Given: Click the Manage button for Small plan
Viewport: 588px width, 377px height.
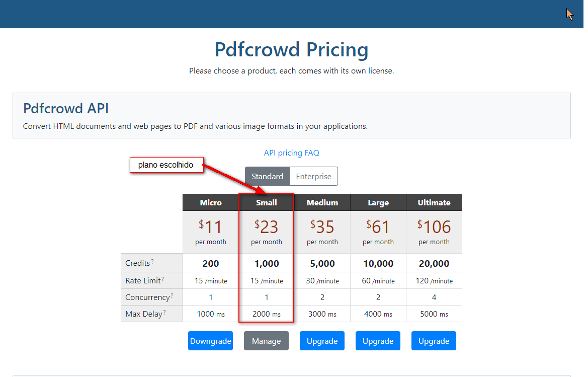Looking at the screenshot, I should coord(266,341).
